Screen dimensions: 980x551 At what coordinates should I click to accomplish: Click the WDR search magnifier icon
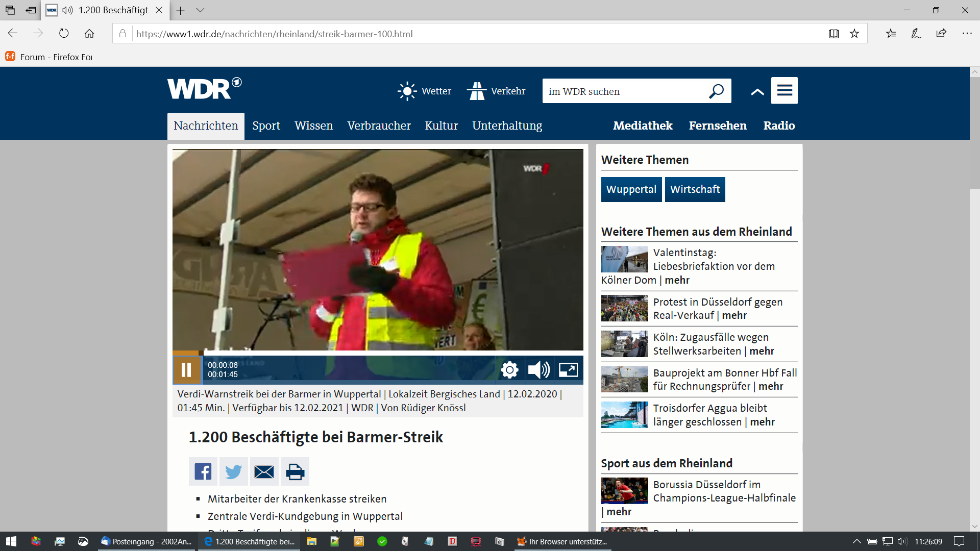716,91
